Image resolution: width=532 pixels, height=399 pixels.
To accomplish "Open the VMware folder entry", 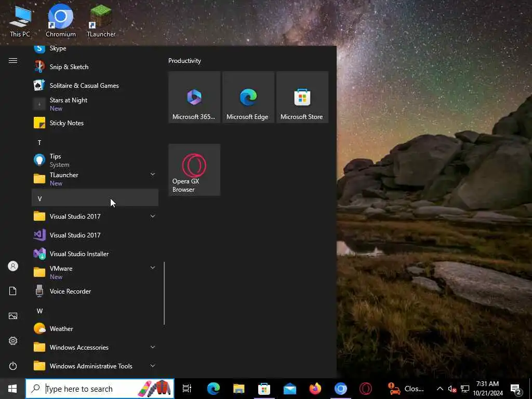I will coord(95,272).
